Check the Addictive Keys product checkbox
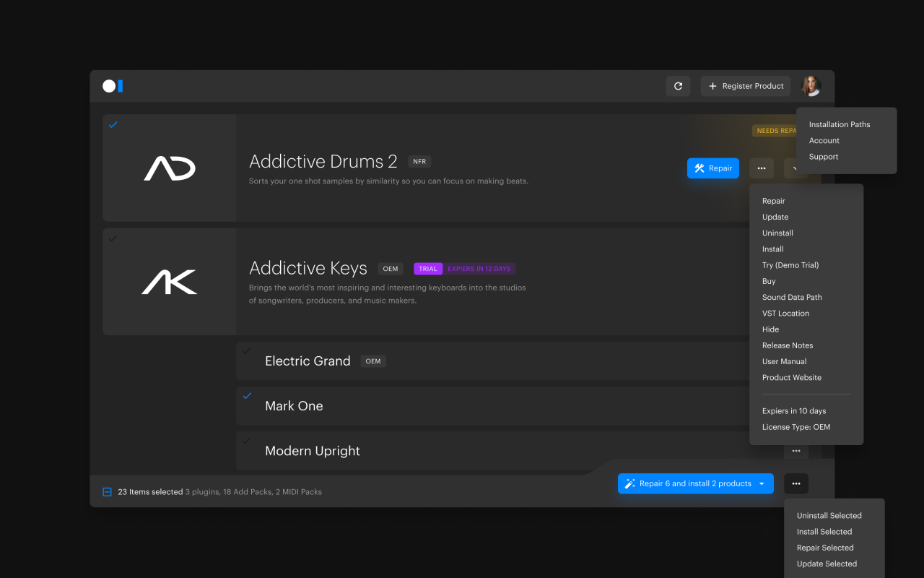Screen dimensions: 924x578 click(113, 238)
